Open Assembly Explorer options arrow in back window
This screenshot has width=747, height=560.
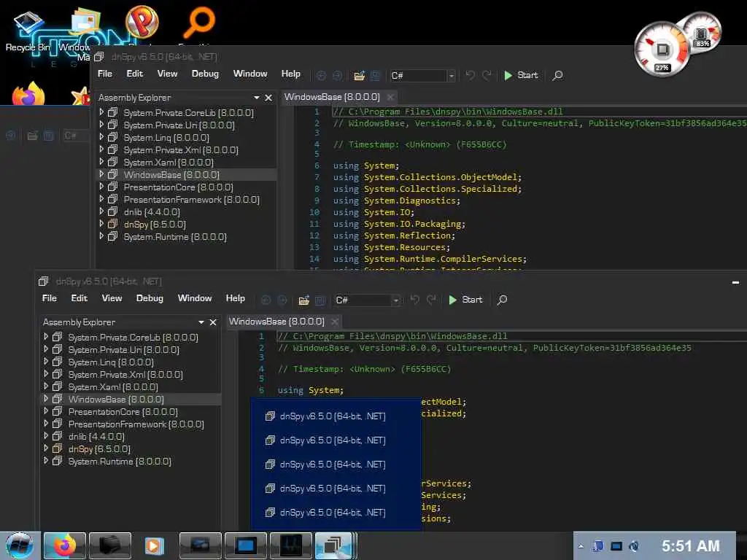(257, 98)
